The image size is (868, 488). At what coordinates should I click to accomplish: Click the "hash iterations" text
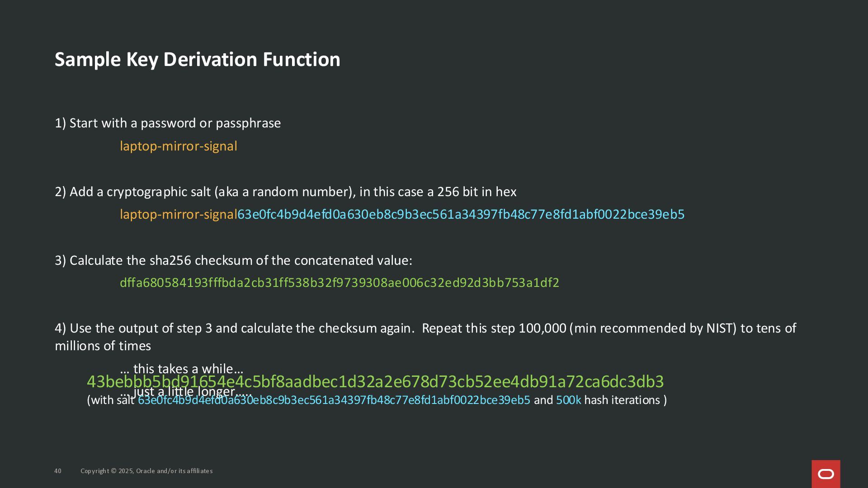click(x=622, y=400)
